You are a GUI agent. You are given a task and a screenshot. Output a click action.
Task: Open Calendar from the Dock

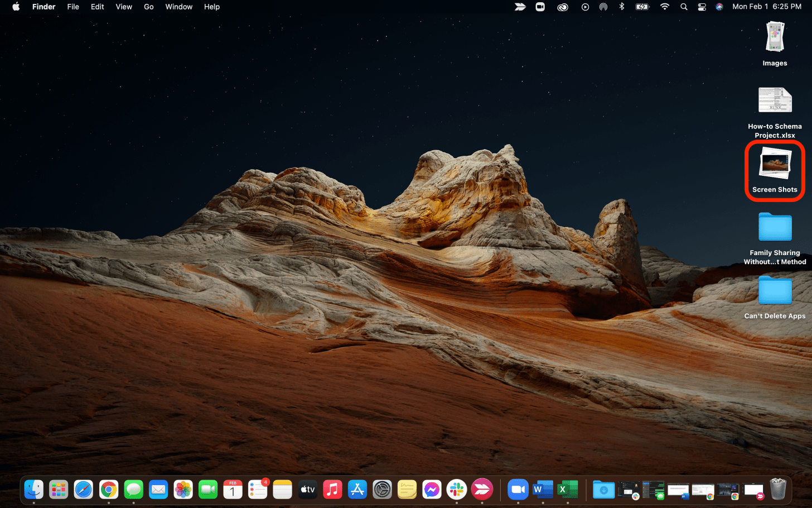click(x=233, y=490)
